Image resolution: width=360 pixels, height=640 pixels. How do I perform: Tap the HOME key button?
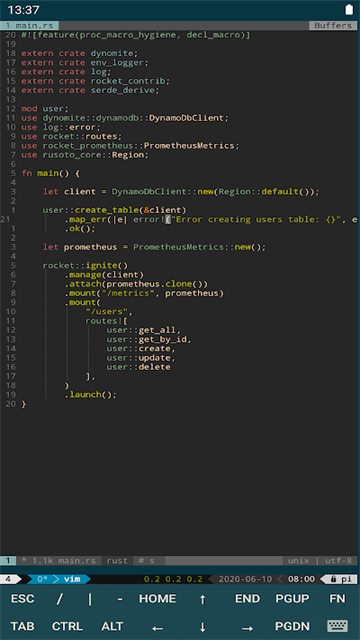point(158,599)
